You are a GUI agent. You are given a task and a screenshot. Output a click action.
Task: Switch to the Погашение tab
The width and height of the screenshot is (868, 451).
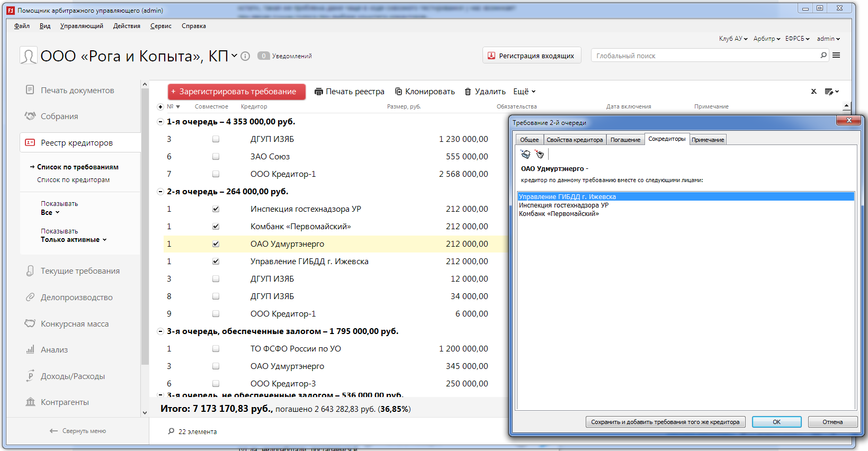pos(625,140)
